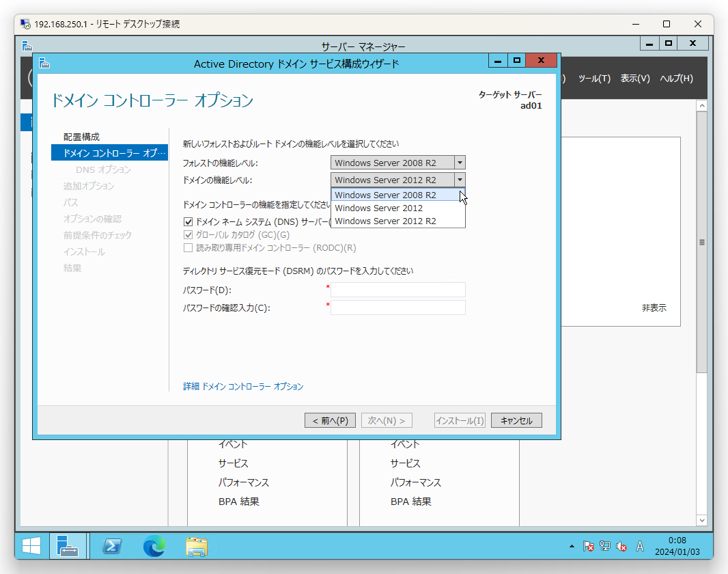The width and height of the screenshot is (728, 574).
Task: Click left tile's サービス in Server Manager
Action: coord(234,463)
